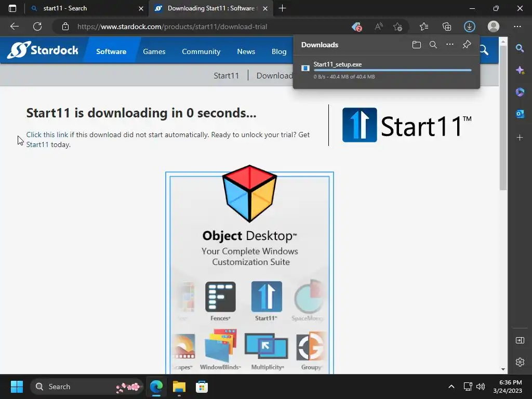
Task: Open the Blog nav item
Action: point(279,51)
